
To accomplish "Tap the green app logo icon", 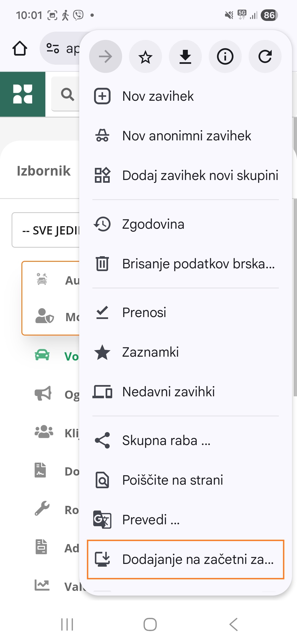I will [23, 94].
